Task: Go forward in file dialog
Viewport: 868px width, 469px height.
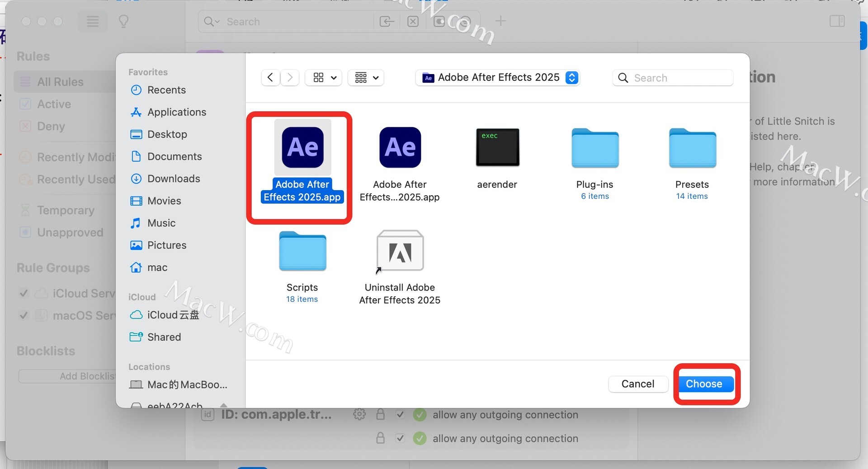Action: tap(290, 78)
